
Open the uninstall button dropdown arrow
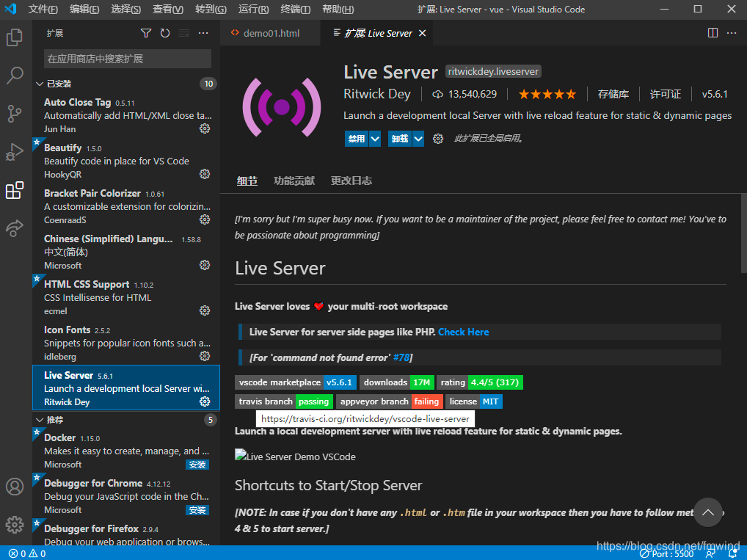(x=418, y=139)
